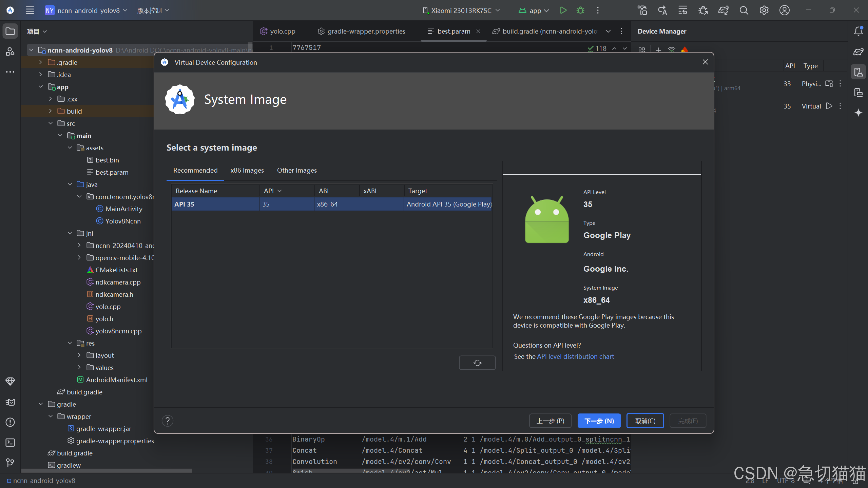Click the 下一步 (N) next button
This screenshot has height=488, width=868.
(x=599, y=421)
